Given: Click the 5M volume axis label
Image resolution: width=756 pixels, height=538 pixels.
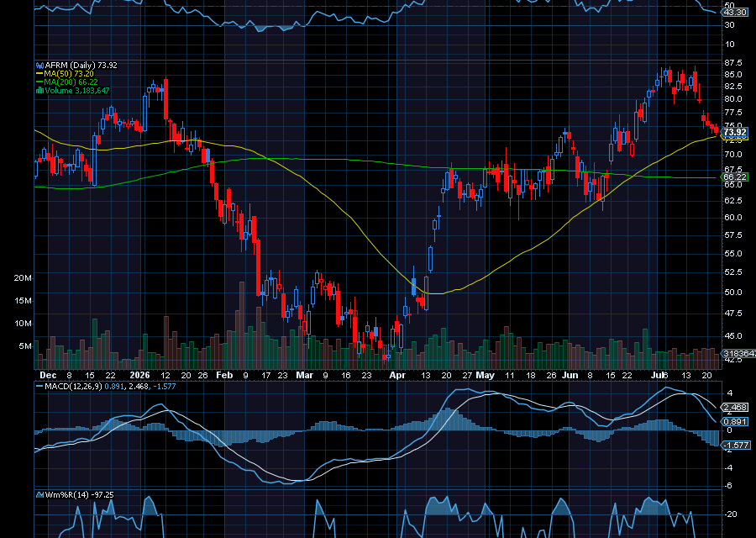Looking at the screenshot, I should tap(25, 346).
